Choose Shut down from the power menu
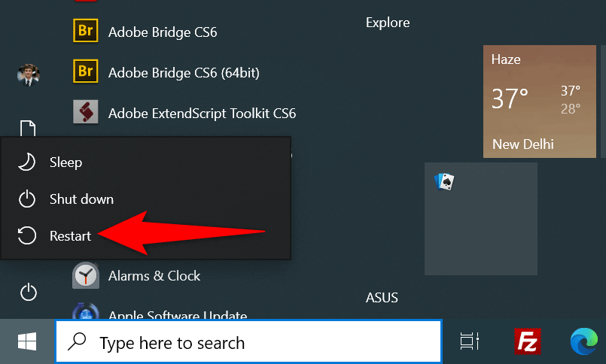The image size is (606, 364). (81, 199)
